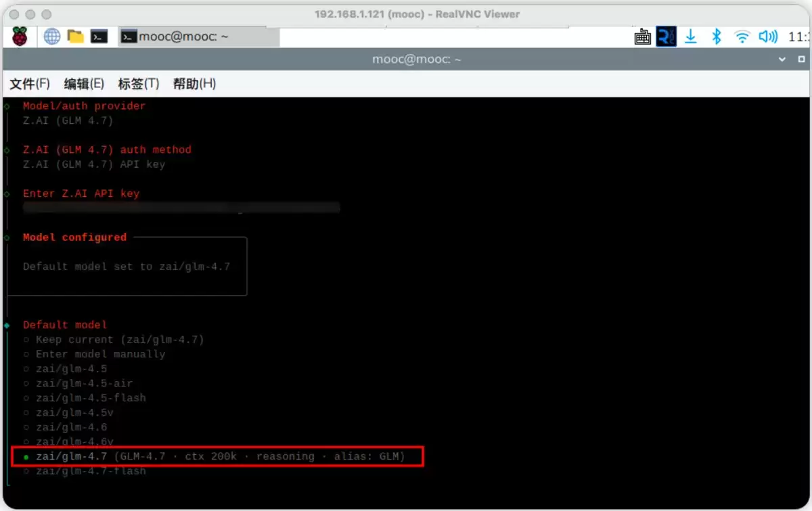
Task: Minimize the mooc@mooc terminal window
Action: coord(782,60)
